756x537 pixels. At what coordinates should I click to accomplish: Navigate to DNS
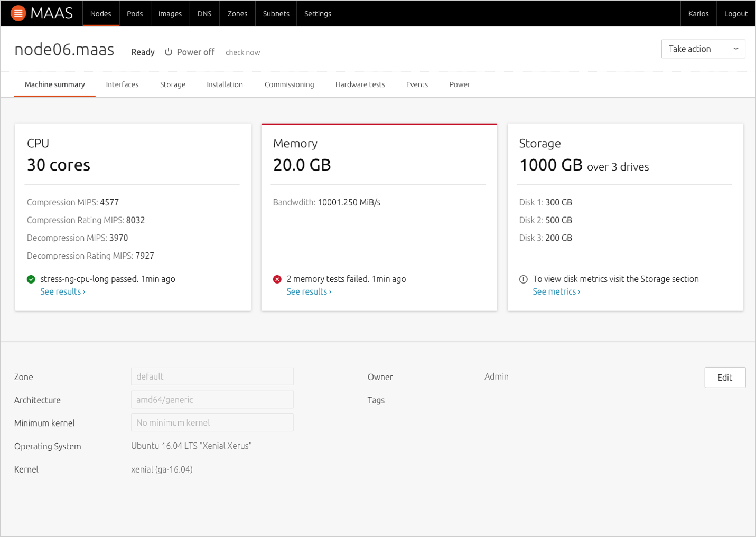[204, 14]
